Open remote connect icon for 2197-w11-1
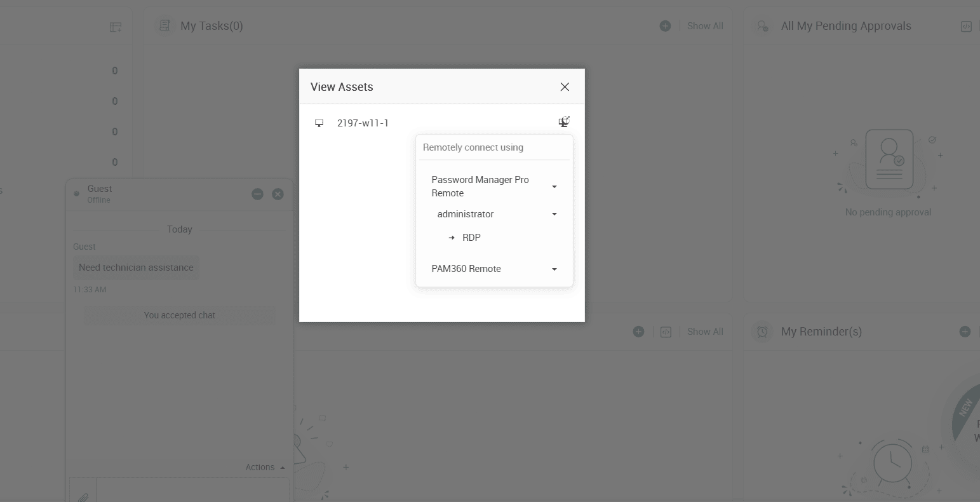 click(564, 122)
